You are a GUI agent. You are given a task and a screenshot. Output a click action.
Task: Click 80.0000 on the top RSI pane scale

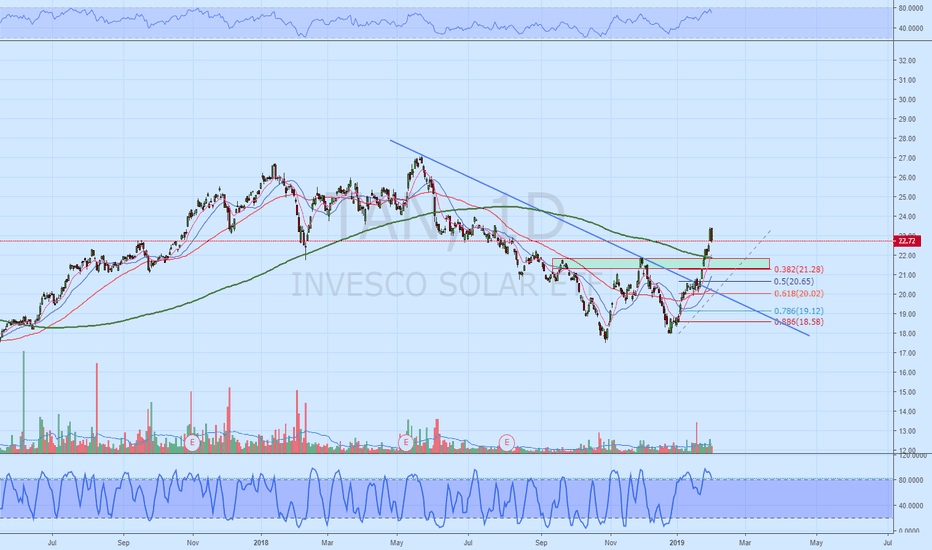(911, 8)
